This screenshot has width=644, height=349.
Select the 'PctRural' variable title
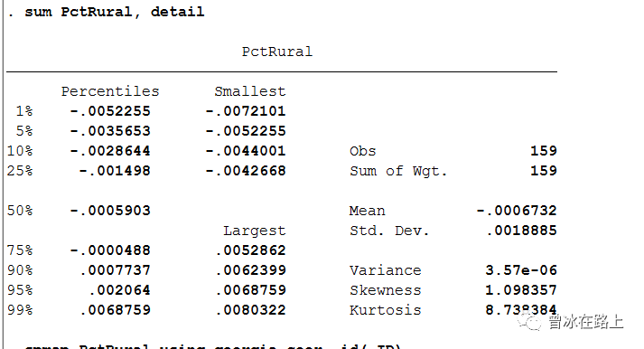coord(277,52)
